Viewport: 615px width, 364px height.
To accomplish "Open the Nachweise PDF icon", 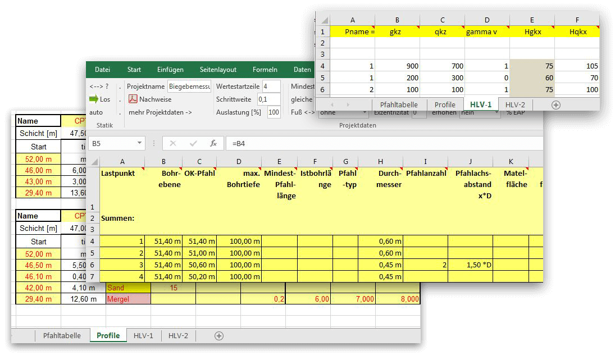I will point(133,99).
